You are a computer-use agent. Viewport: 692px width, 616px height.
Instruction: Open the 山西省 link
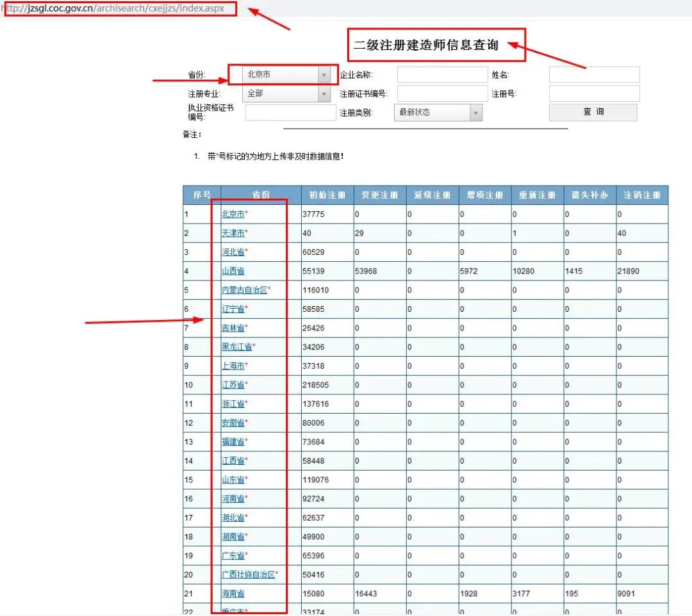tap(233, 272)
